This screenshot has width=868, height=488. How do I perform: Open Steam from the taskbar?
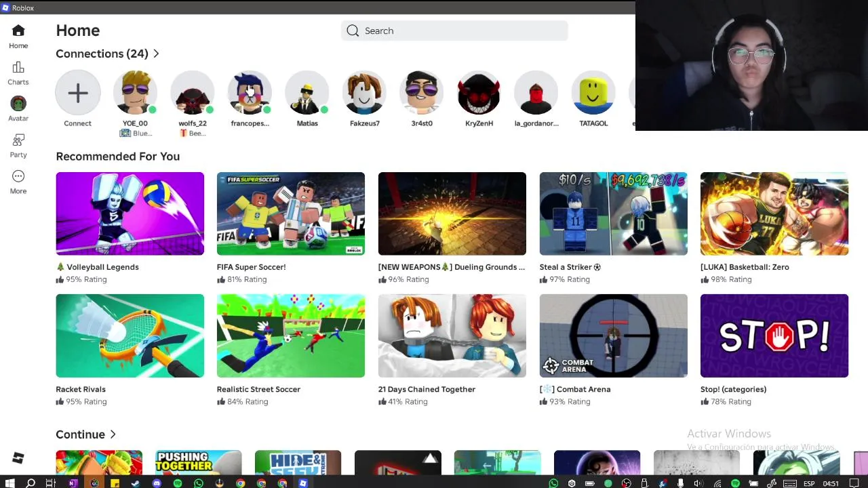click(136, 483)
